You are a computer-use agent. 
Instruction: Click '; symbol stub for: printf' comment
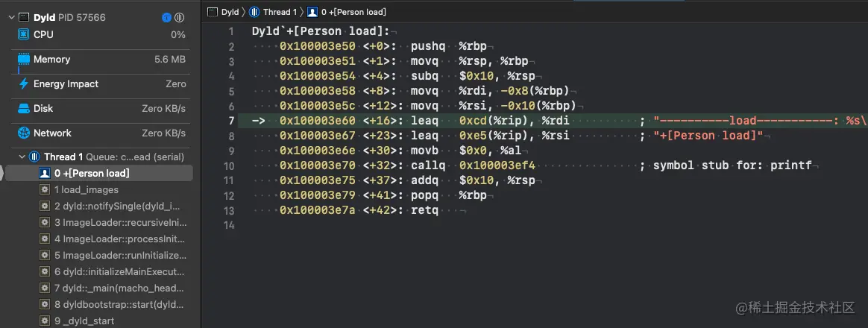(726, 166)
